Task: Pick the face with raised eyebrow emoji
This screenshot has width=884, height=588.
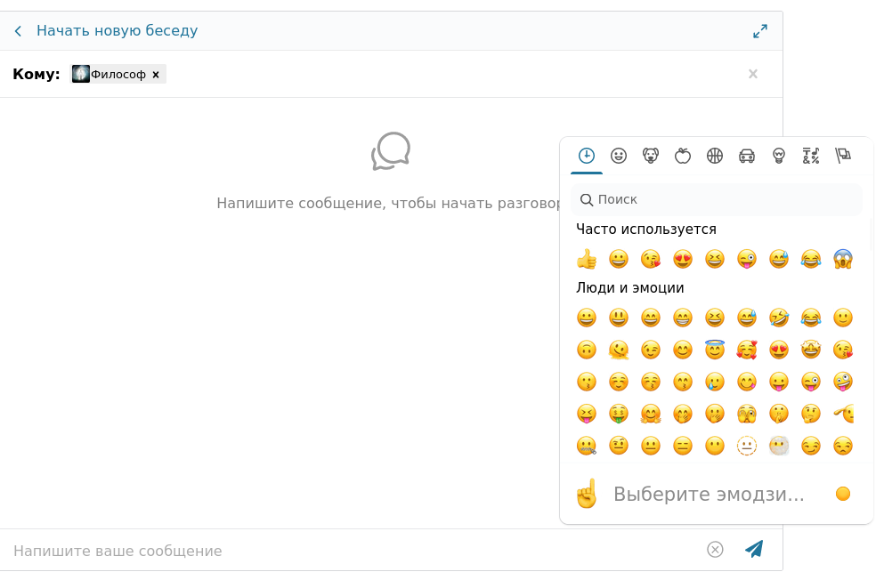Action: [619, 446]
